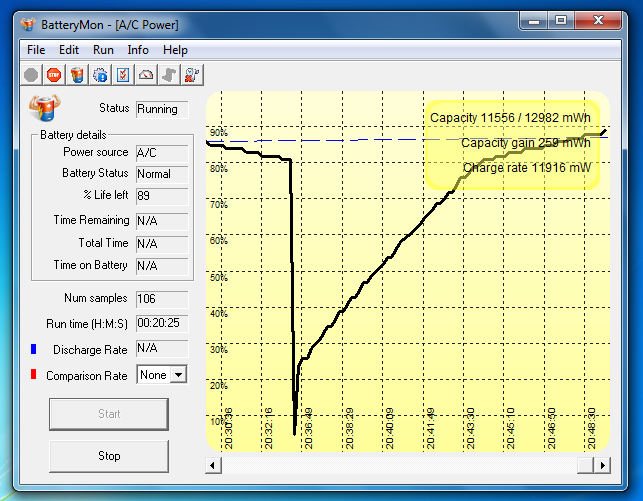Click the 'Capacity 11556 / 12982 mWh' text

(x=510, y=118)
